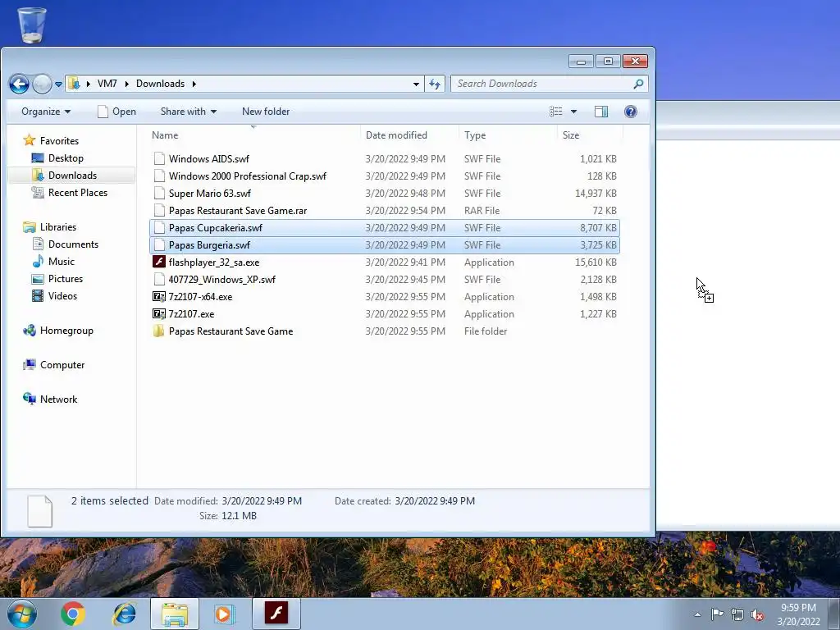Select Super Mario 63.swf file
This screenshot has height=630, width=840.
(x=209, y=194)
